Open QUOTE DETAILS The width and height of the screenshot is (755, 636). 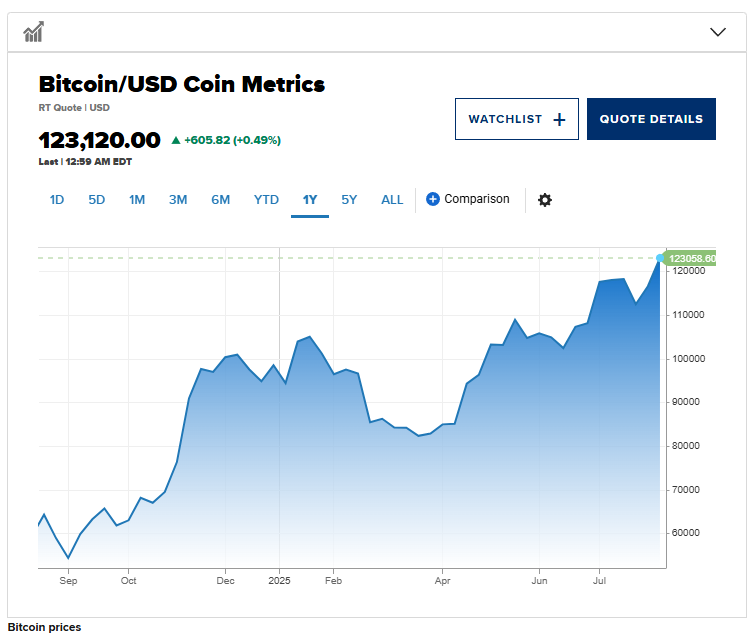click(651, 119)
